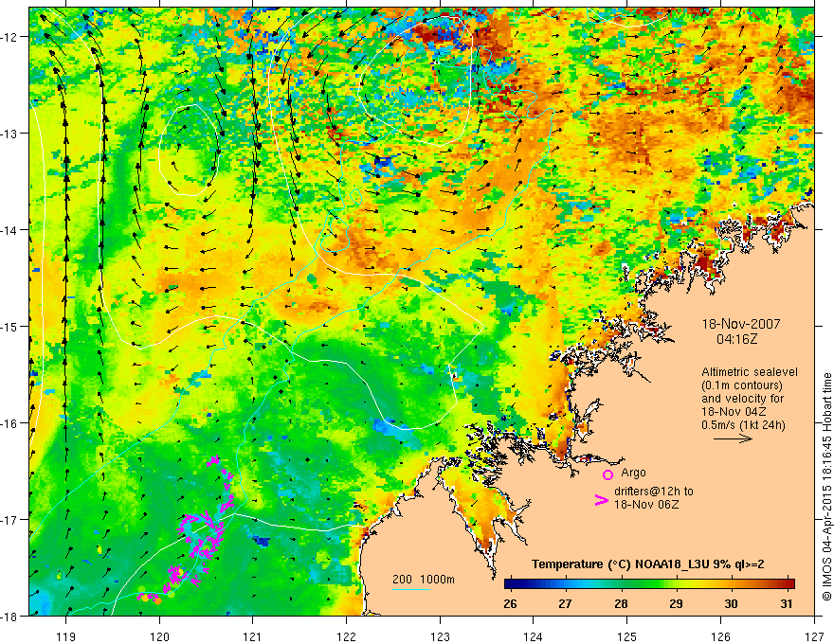Click the '124' longitude axis label

tap(534, 636)
